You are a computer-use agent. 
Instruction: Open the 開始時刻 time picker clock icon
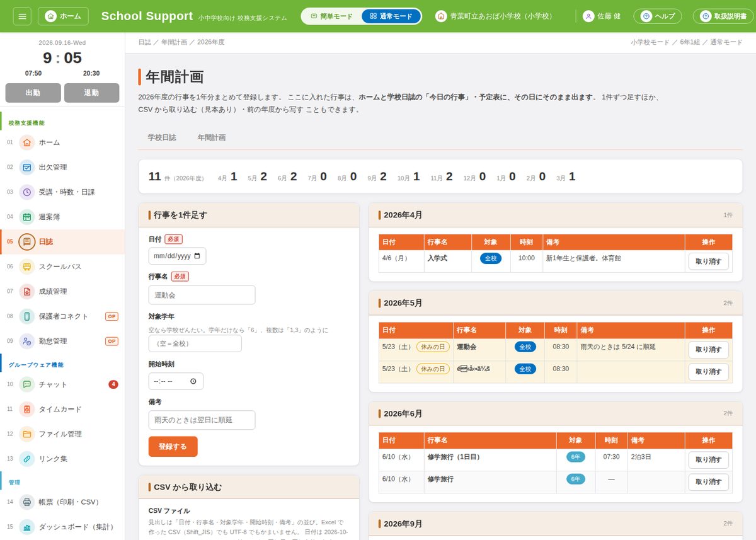pyautogui.click(x=193, y=382)
